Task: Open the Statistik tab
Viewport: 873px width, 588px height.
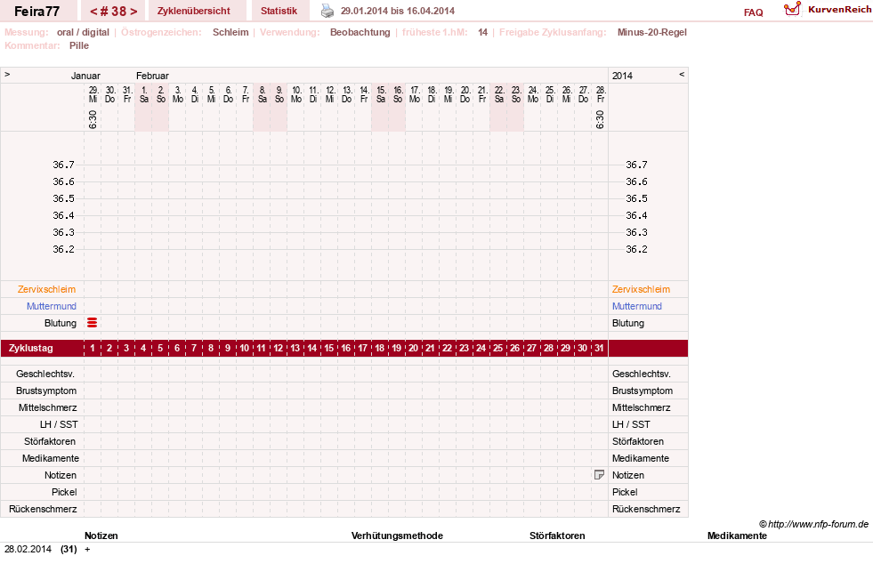Action: point(279,11)
